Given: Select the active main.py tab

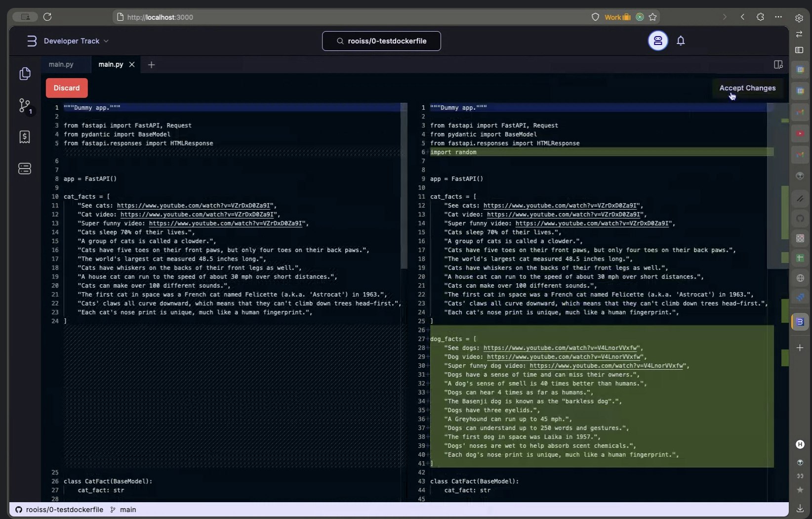Looking at the screenshot, I should pyautogui.click(x=111, y=64).
